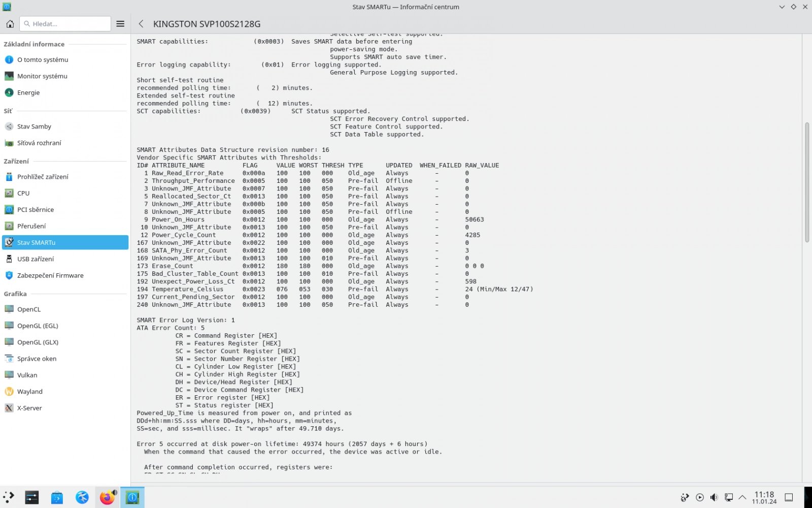This screenshot has height=508, width=812.
Task: Open the OpenGL (EGL) page
Action: pyautogui.click(x=65, y=326)
